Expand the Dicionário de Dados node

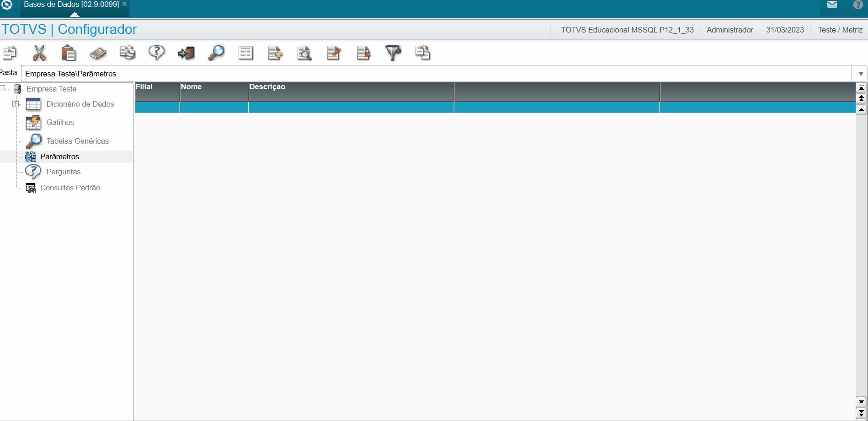coord(16,104)
